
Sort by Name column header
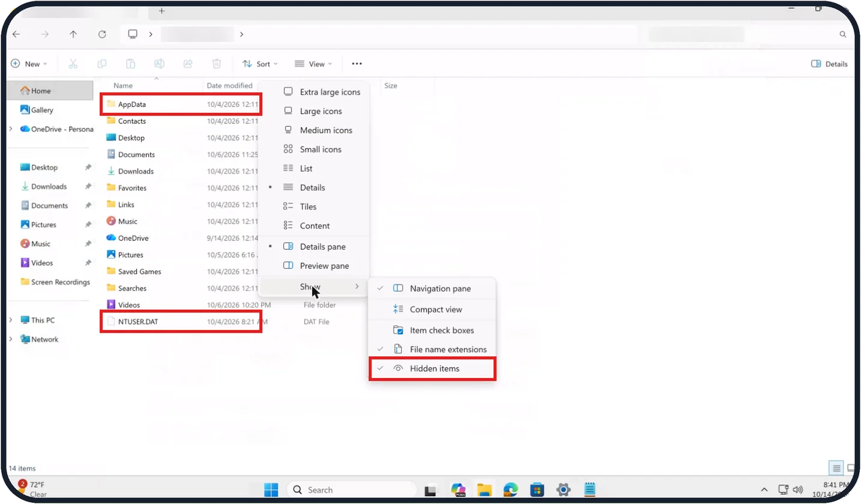pyautogui.click(x=123, y=86)
